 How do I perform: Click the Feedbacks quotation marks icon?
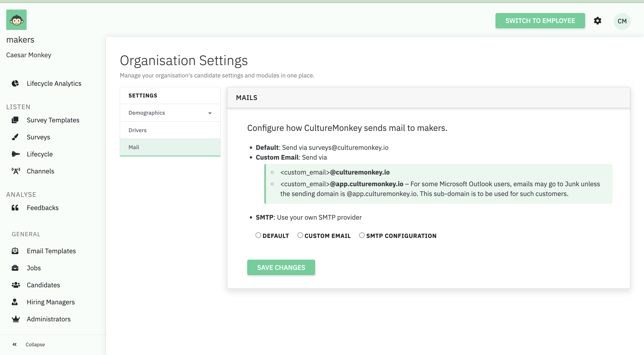tap(15, 208)
